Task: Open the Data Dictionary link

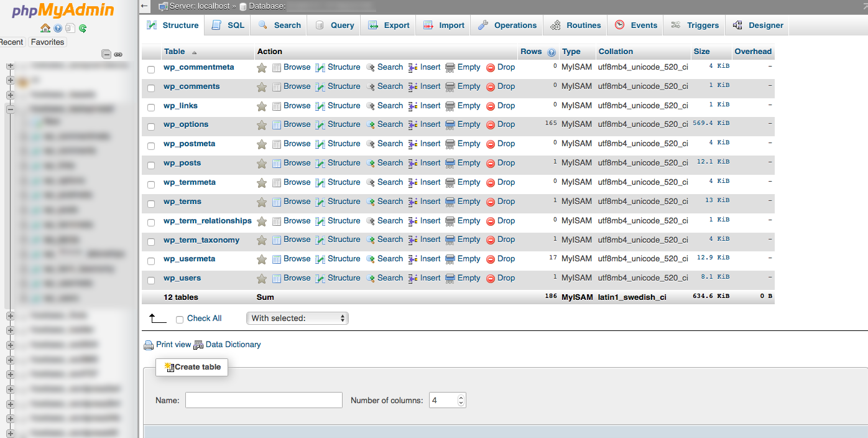Action: pos(233,345)
